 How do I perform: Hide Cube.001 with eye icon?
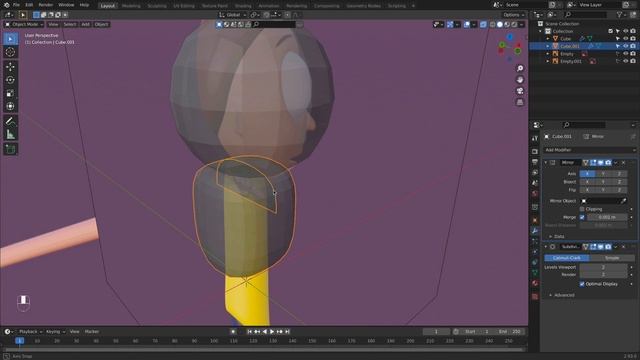point(625,46)
